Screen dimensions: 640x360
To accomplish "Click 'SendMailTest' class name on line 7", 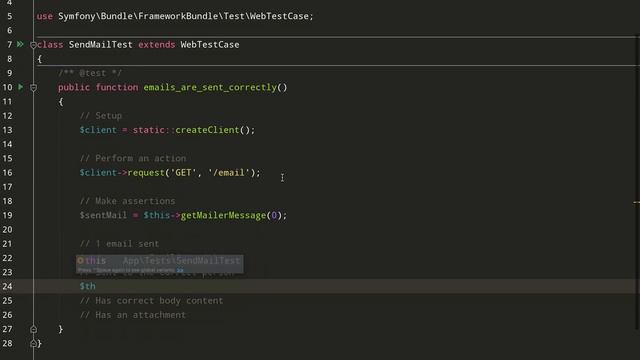I will pyautogui.click(x=100, y=44).
